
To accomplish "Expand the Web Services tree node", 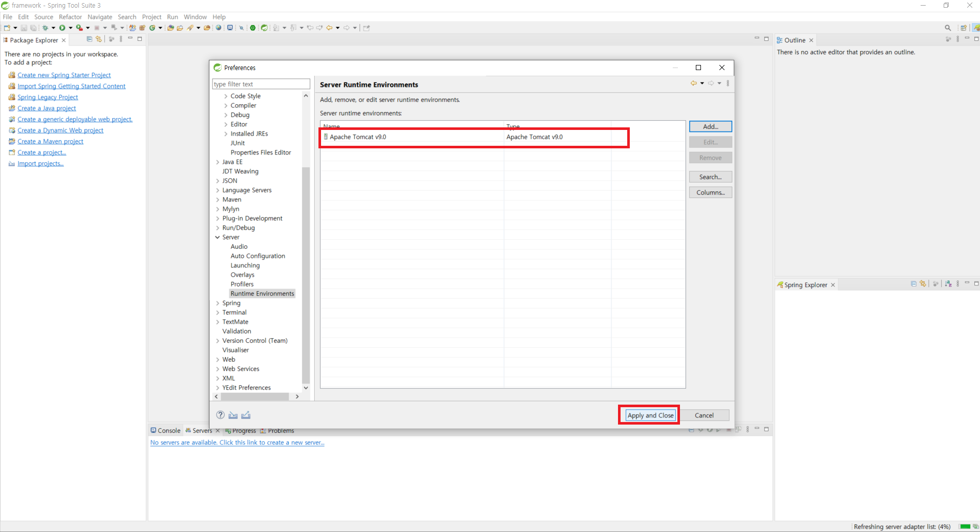I will 218,369.
